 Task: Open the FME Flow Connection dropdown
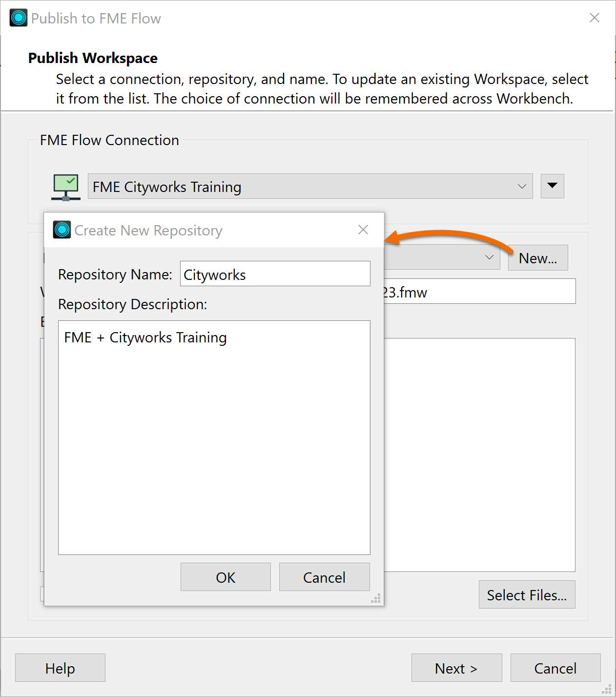point(521,186)
